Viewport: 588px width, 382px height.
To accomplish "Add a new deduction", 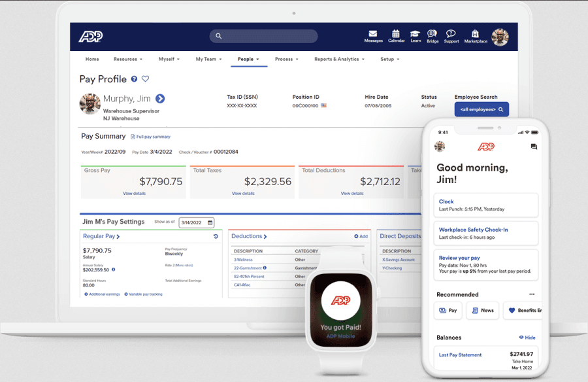I will [x=361, y=236].
